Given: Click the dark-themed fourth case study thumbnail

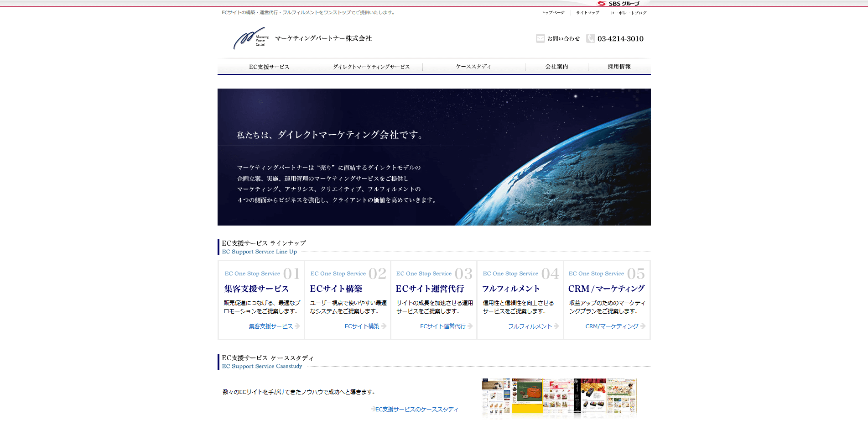Looking at the screenshot, I should click(590, 396).
